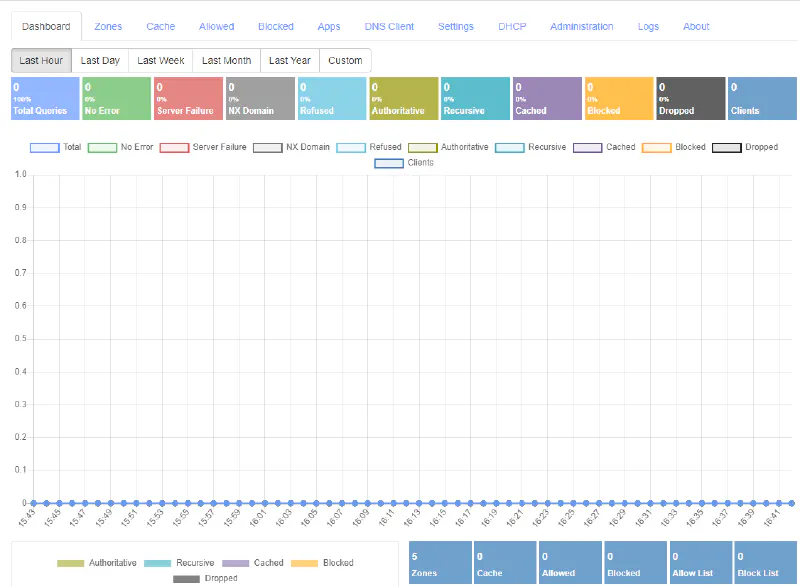The width and height of the screenshot is (800, 587).
Task: Go to the Blocked tab
Action: click(x=276, y=27)
